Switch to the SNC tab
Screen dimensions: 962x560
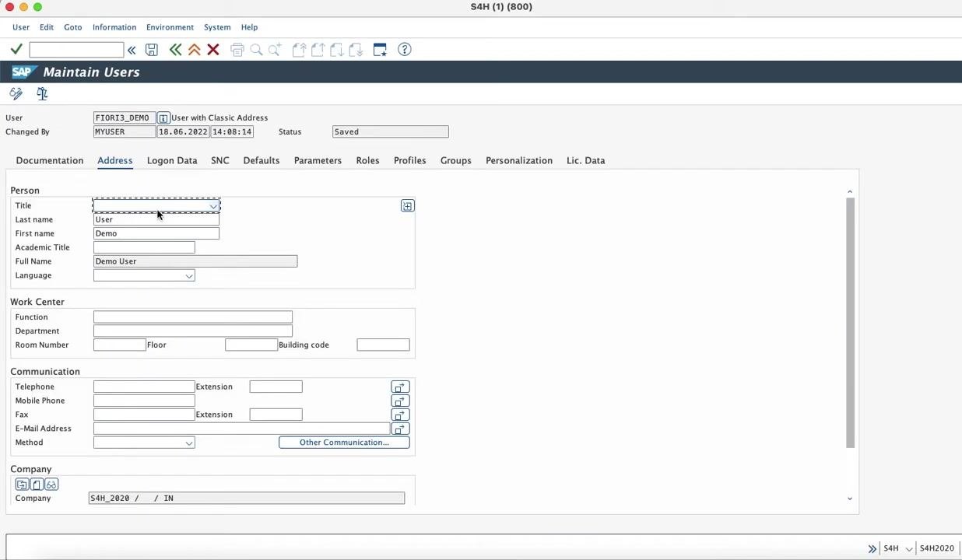220,161
